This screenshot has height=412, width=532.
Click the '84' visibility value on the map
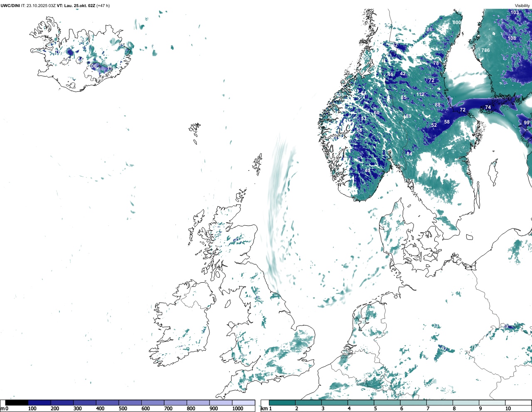click(409, 154)
